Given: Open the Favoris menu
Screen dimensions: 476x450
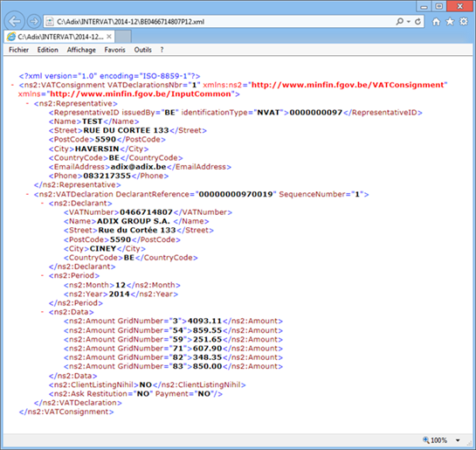Looking at the screenshot, I should [x=114, y=50].
